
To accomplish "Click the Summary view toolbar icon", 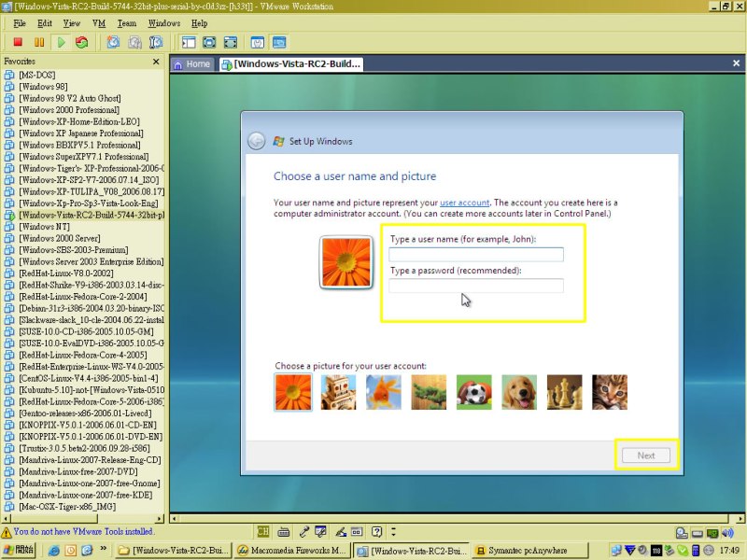I will 258,42.
